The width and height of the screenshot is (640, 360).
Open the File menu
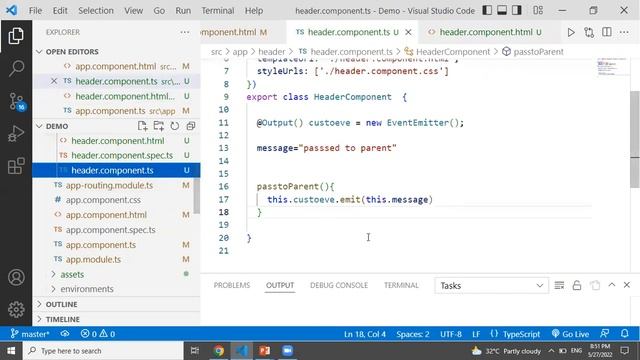tap(35, 11)
